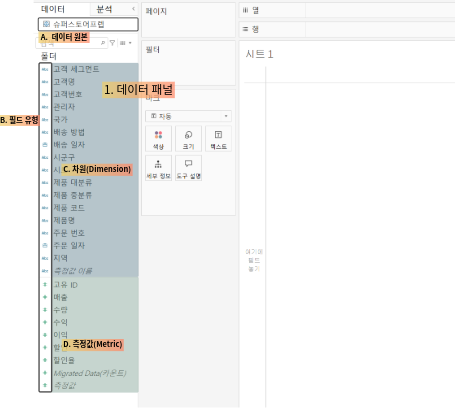The height and width of the screenshot is (408, 455).
Task: Click the Abc type icon beside 제품 코드
Action: pyautogui.click(x=45, y=208)
